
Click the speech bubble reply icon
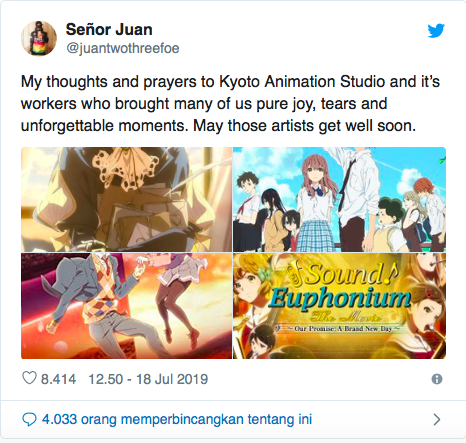pos(29,419)
